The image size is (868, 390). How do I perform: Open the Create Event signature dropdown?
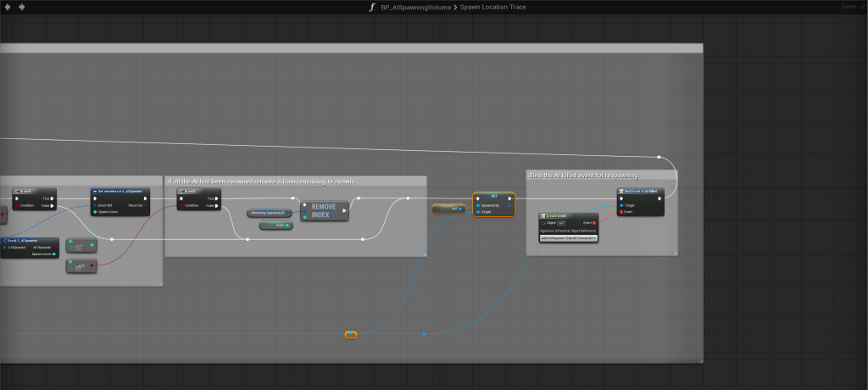(569, 238)
